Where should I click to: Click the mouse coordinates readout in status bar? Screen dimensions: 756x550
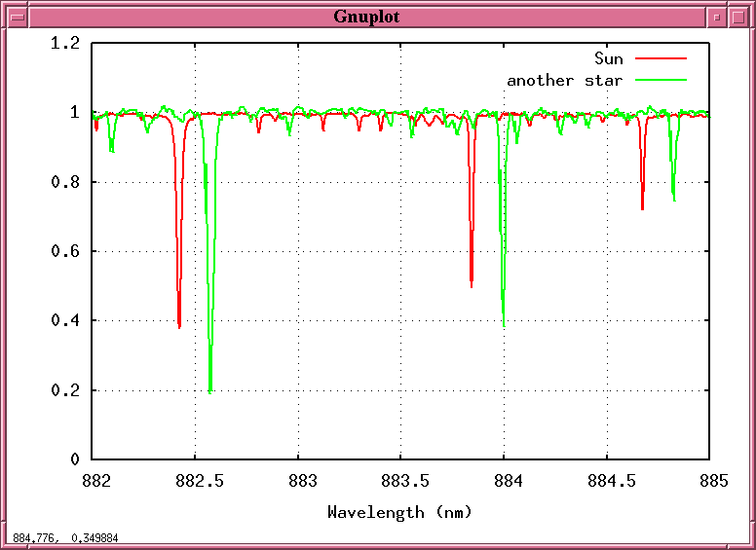[x=64, y=537]
